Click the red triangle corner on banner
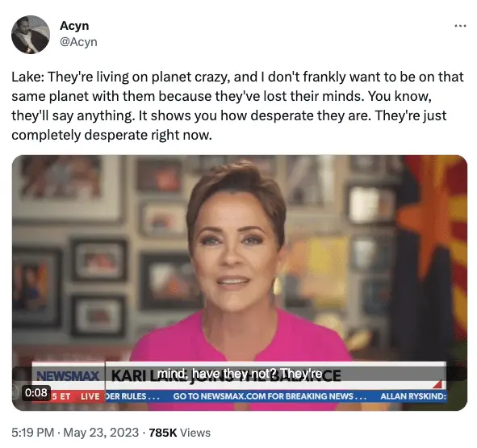477x448 pixels. coord(437,384)
